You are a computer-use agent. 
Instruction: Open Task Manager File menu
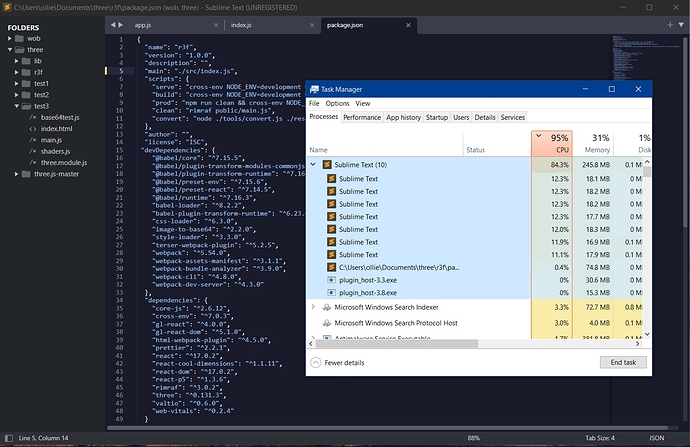coord(314,103)
